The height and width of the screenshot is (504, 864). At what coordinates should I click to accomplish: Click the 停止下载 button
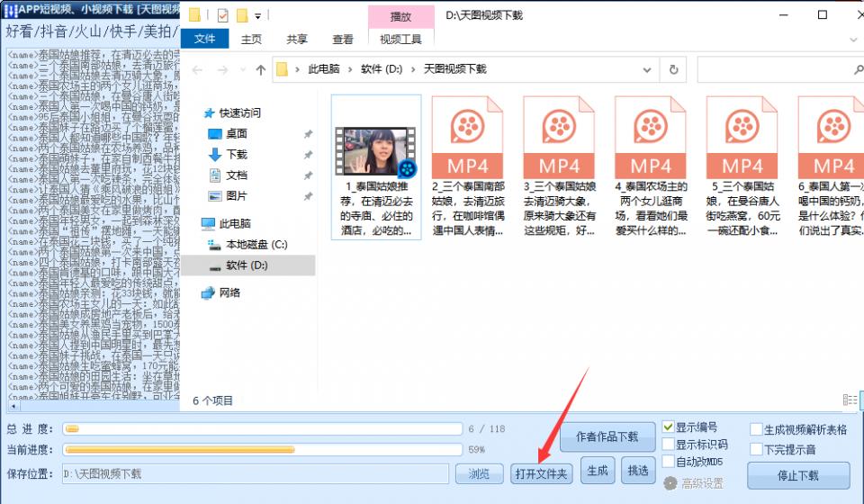(x=798, y=475)
